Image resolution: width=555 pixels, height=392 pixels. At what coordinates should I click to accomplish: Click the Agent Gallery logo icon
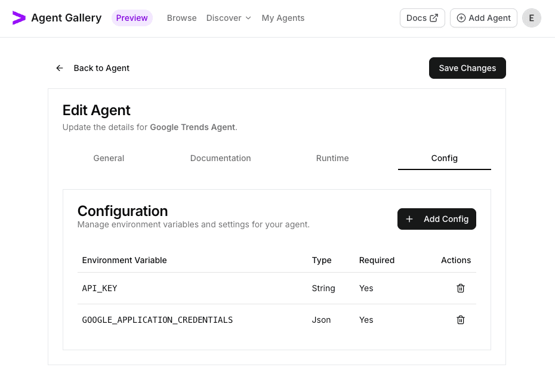coord(19,18)
